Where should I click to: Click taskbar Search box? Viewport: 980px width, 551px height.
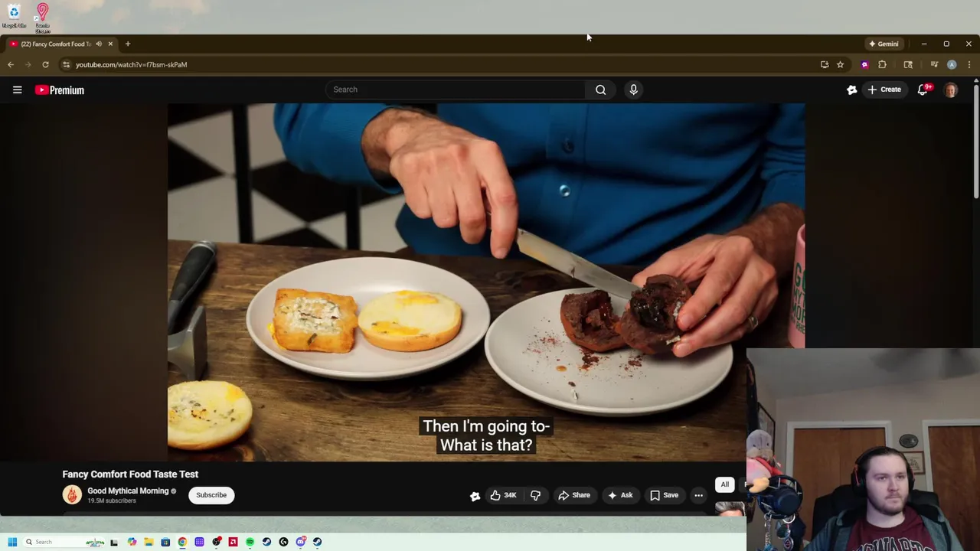coord(64,542)
